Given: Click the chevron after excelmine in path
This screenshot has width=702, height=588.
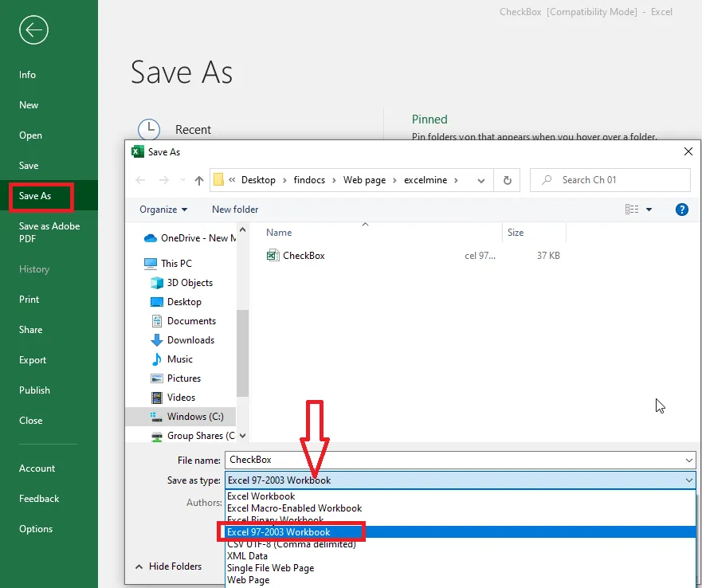Looking at the screenshot, I should coord(456,180).
